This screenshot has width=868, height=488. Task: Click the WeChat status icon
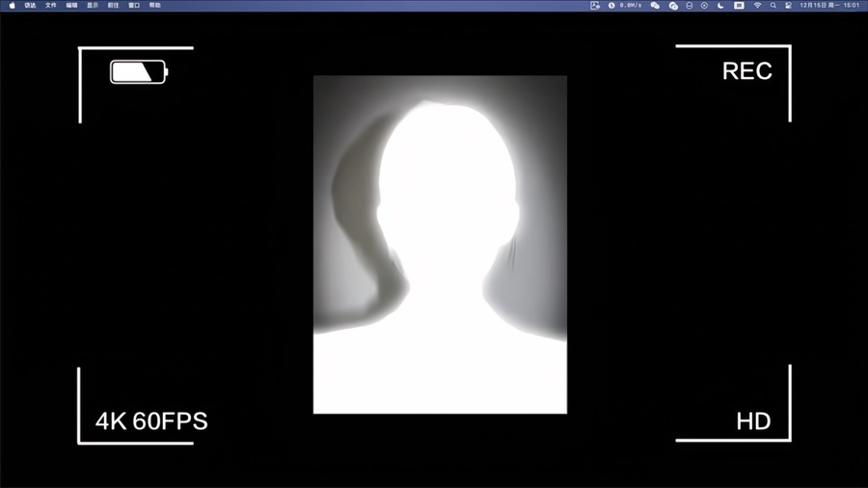655,5
